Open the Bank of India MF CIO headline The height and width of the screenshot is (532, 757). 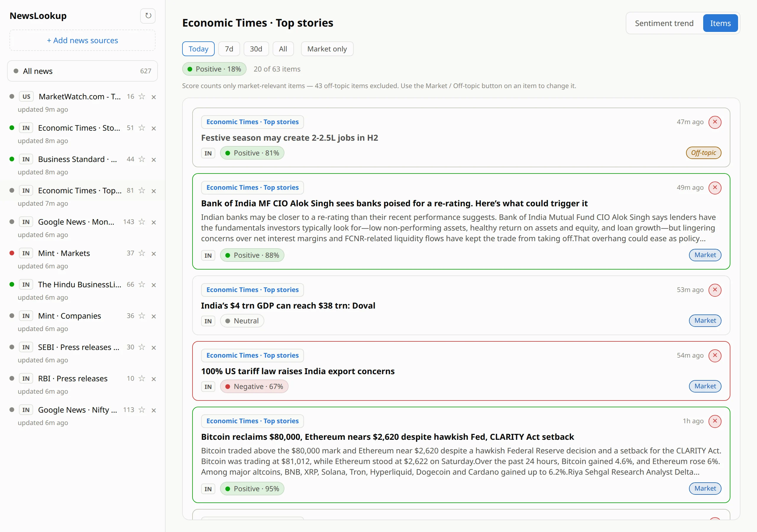pyautogui.click(x=394, y=203)
